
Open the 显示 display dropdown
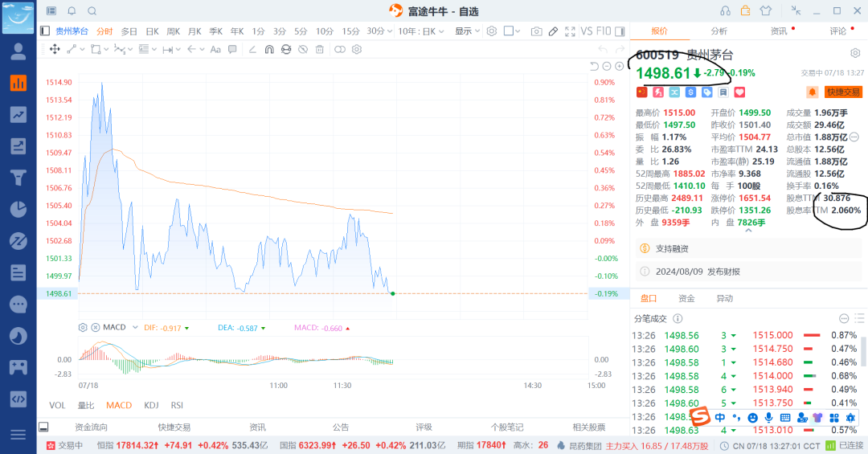(x=467, y=31)
